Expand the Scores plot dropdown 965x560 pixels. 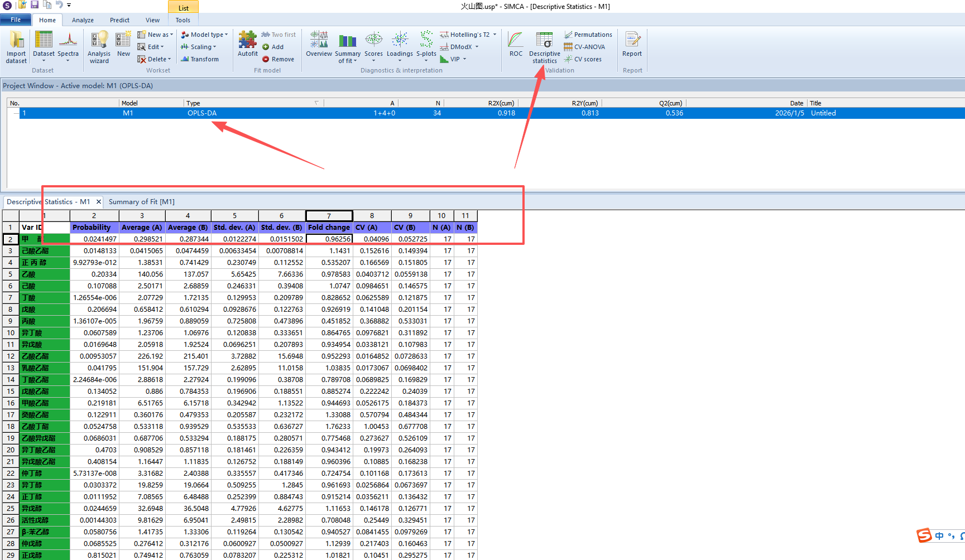(373, 61)
